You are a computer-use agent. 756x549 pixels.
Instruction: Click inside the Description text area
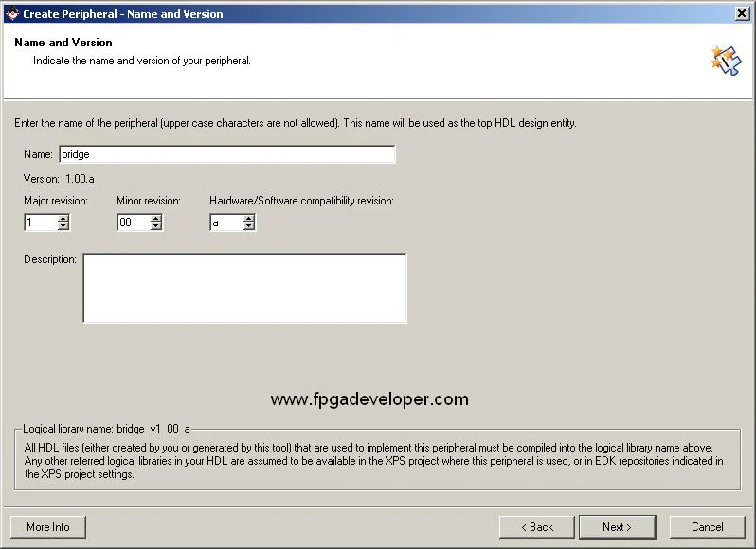(x=244, y=288)
